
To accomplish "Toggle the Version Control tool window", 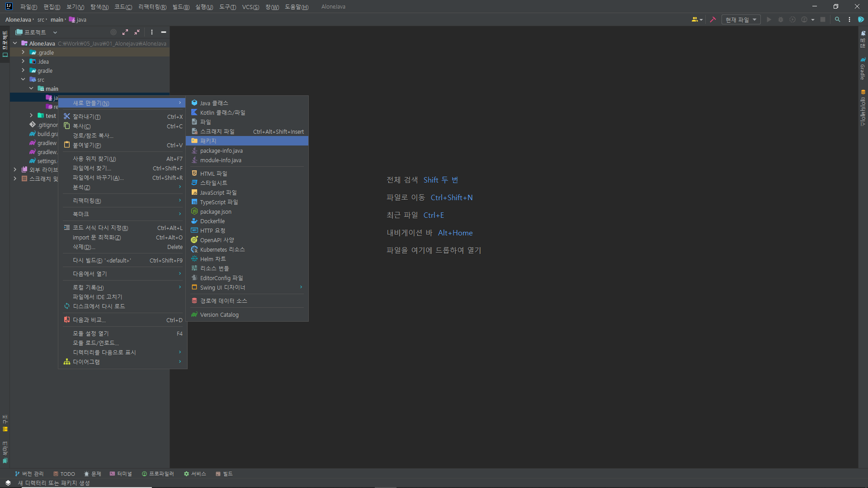I will 29,474.
